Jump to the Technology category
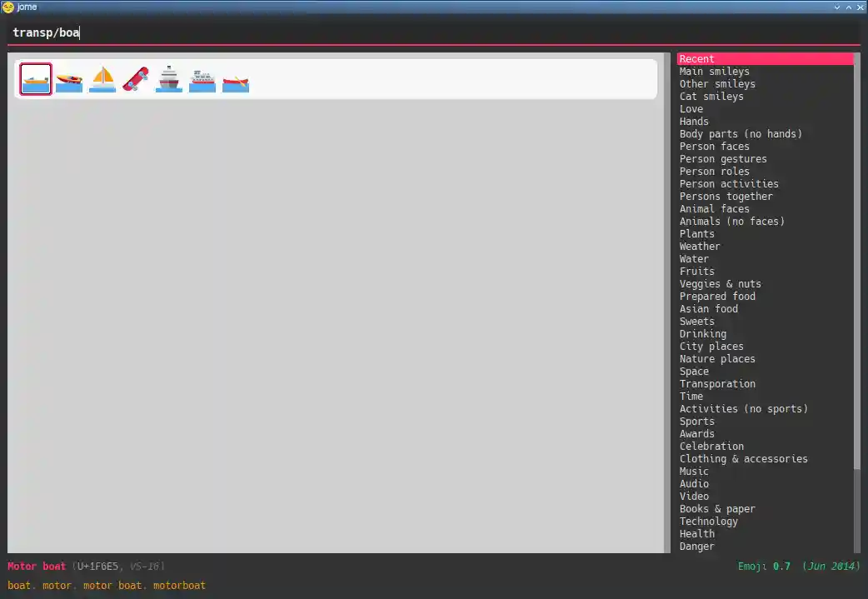This screenshot has width=868, height=599. pos(708,522)
